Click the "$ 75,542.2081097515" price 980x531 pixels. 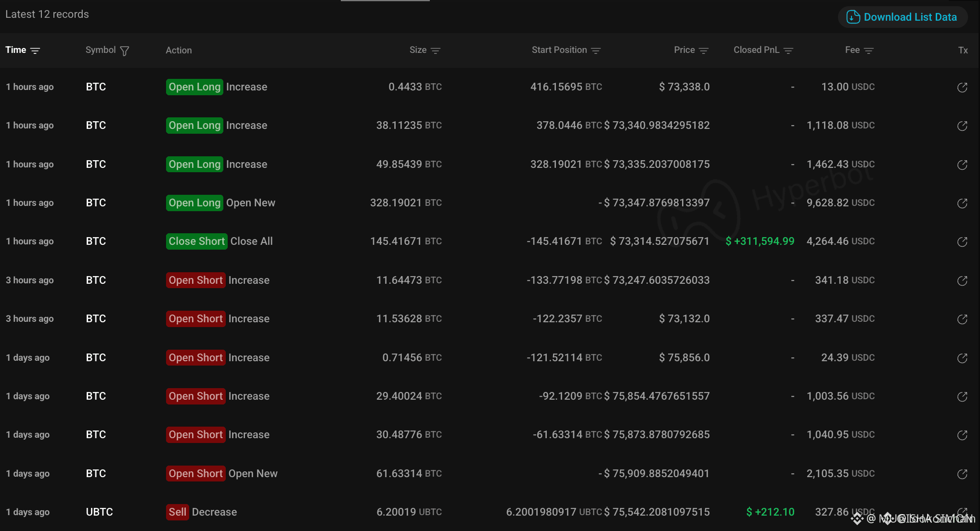657,512
